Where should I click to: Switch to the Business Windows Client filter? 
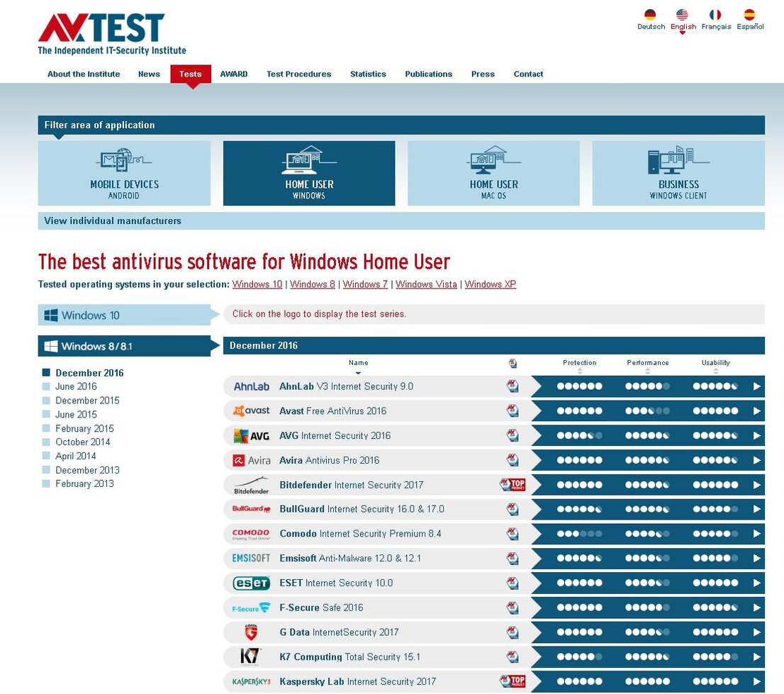[x=678, y=173]
